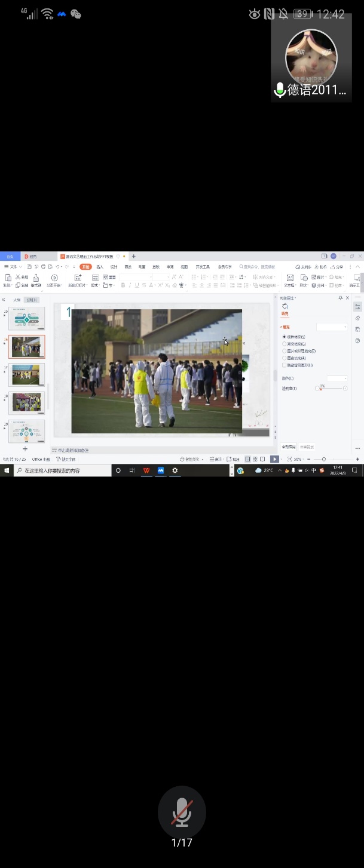Open the color dropdown in properties panel

[x=337, y=378]
